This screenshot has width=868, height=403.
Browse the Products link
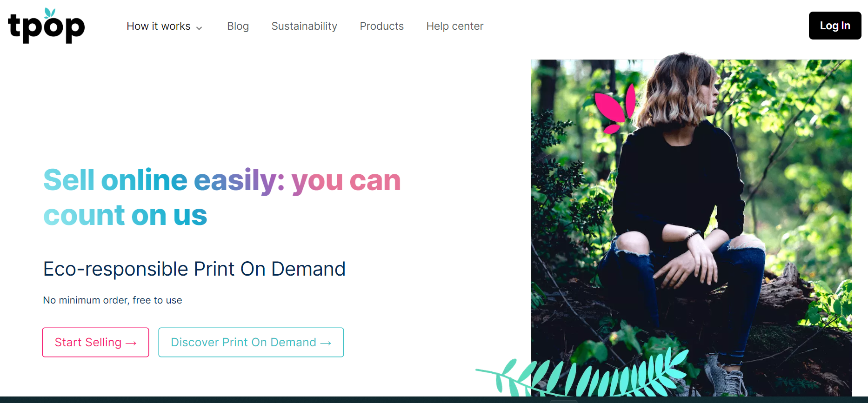pos(381,26)
